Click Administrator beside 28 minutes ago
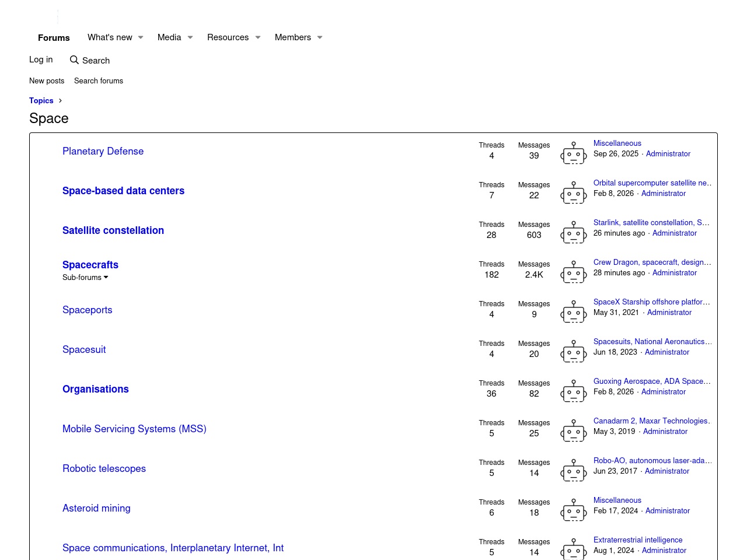The width and height of the screenshot is (747, 560). [675, 273]
